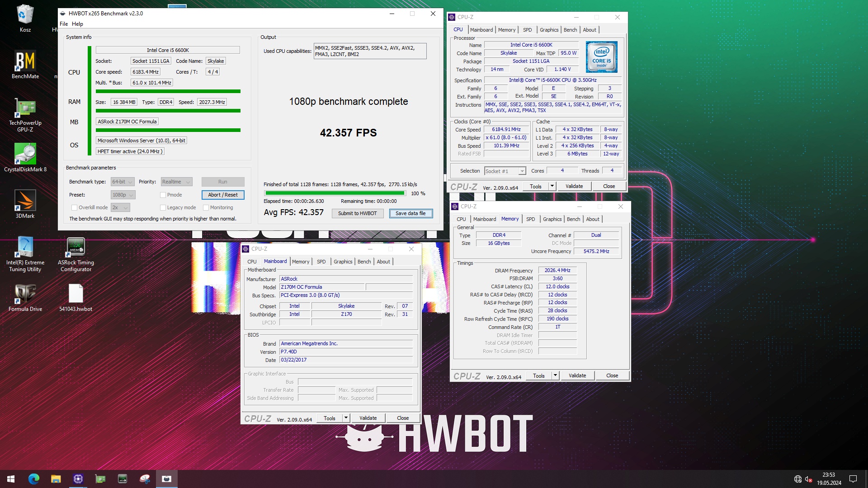This screenshot has width=868, height=488.
Task: Toggle the Legacy mode checkbox
Action: 163,207
